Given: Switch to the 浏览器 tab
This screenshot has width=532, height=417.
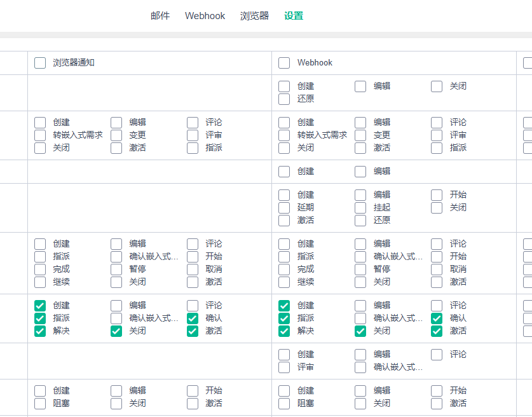Looking at the screenshot, I should tap(254, 16).
